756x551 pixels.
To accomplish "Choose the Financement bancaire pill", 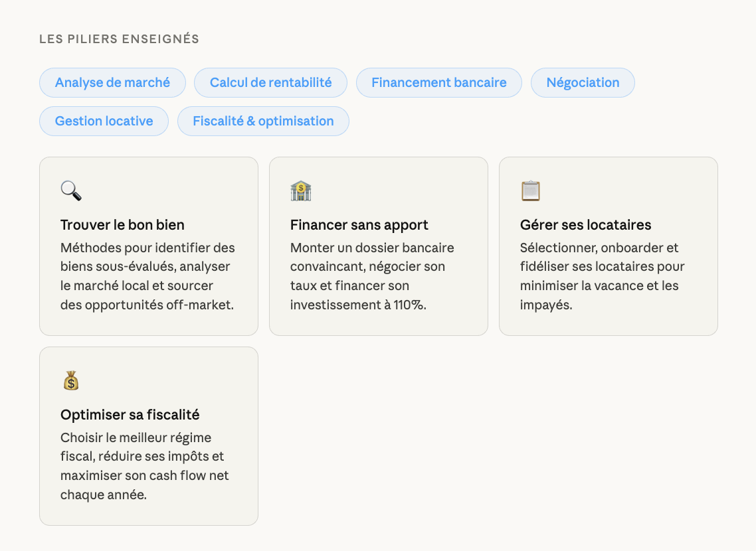I will point(438,83).
